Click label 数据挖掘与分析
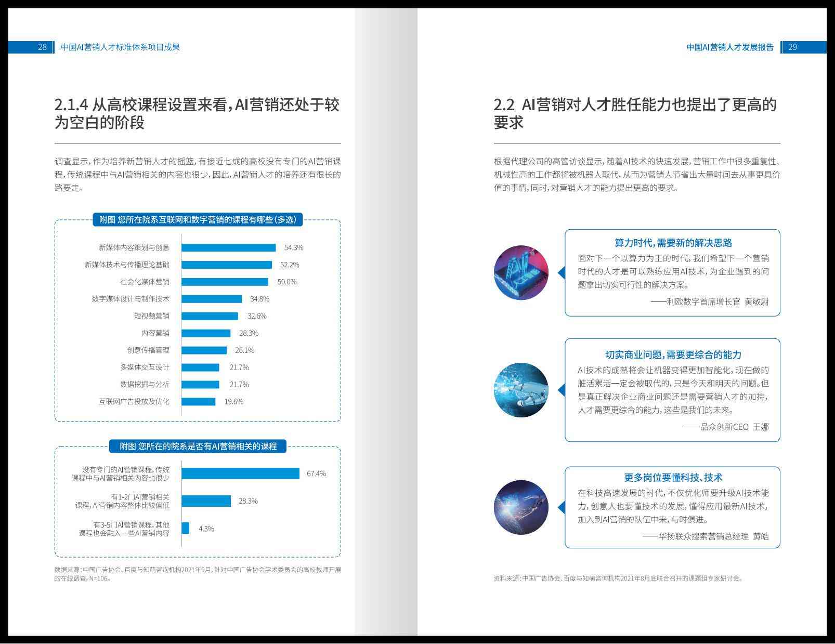This screenshot has height=644, width=835. click(x=145, y=385)
